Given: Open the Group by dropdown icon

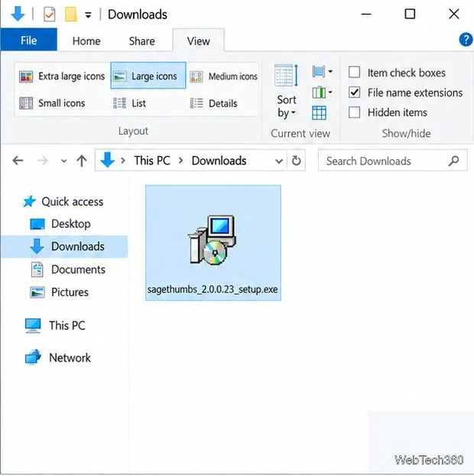Looking at the screenshot, I should pos(322,72).
